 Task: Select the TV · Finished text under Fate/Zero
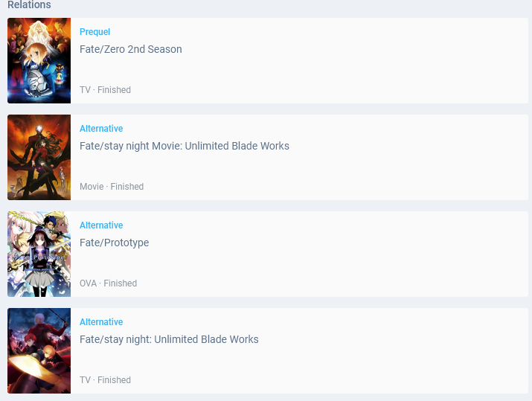pyautogui.click(x=105, y=90)
